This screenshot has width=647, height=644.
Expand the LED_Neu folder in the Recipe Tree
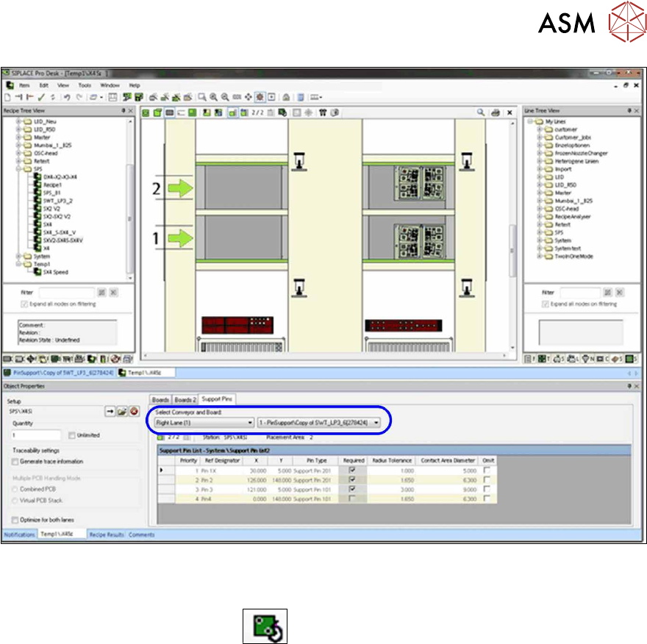18,121
